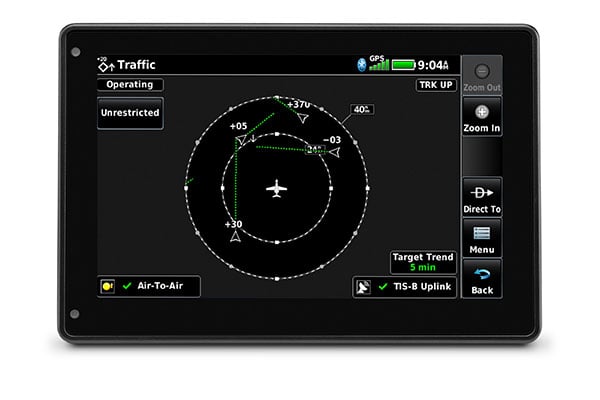The height and width of the screenshot is (400, 600).
Task: Tap the Unrestricted altitude filter button
Action: coord(130,113)
